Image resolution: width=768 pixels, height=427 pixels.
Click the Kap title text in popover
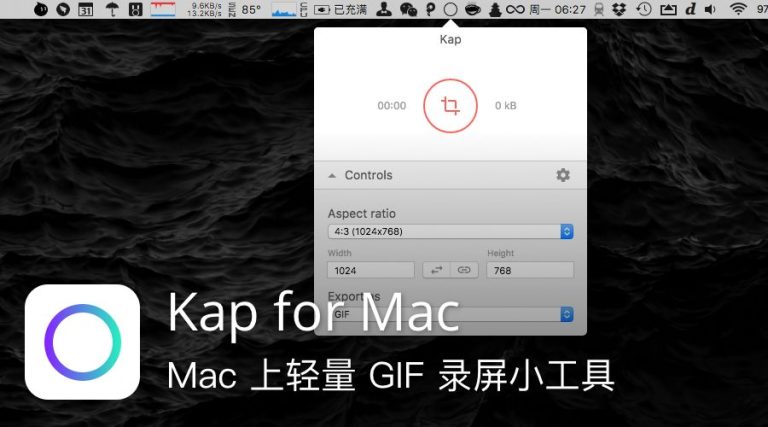click(450, 40)
